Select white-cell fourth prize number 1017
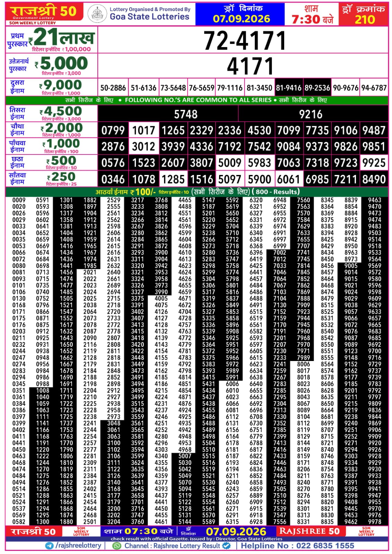The width and height of the screenshot is (392, 554). pyautogui.click(x=143, y=131)
